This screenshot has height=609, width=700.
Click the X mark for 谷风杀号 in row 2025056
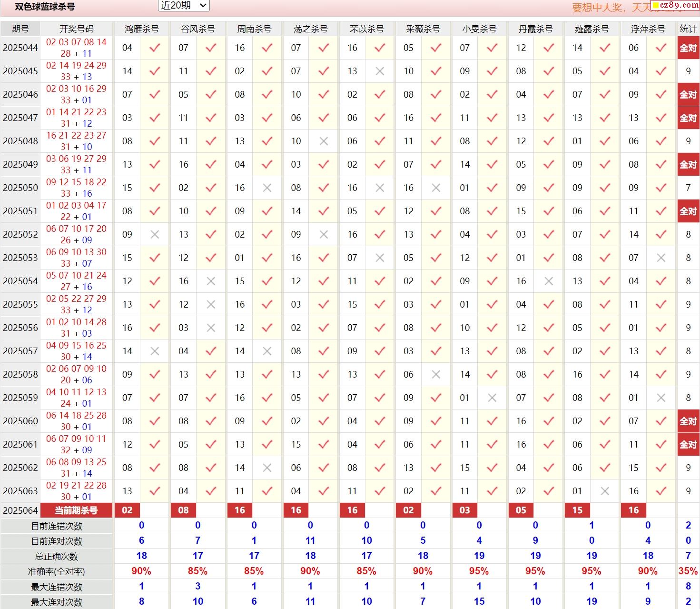[211, 328]
